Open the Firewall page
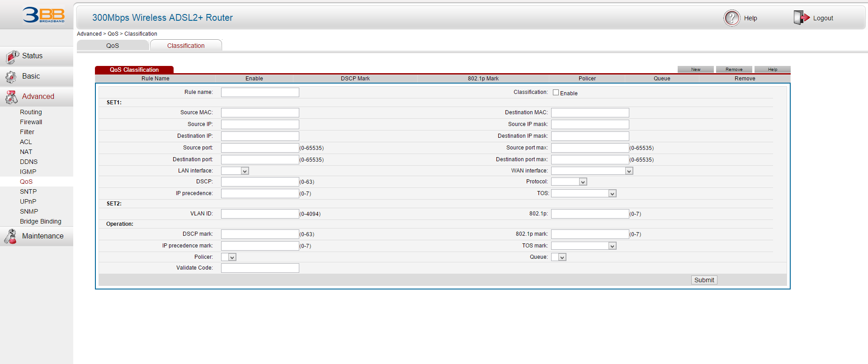The height and width of the screenshot is (364, 868). (x=31, y=122)
